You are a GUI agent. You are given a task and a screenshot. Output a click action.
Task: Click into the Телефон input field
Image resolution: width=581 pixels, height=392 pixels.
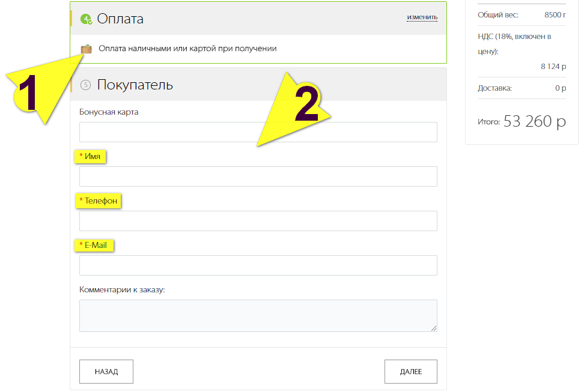258,221
